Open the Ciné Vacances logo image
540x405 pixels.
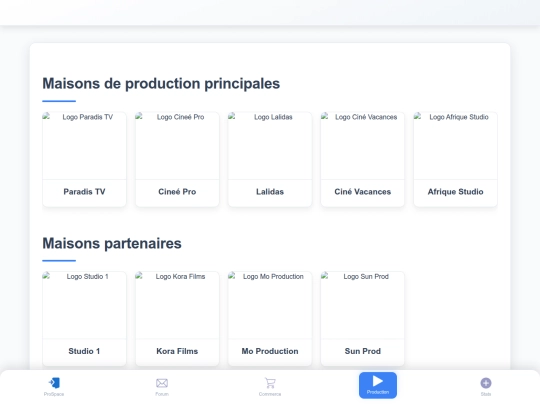pyautogui.click(x=363, y=146)
